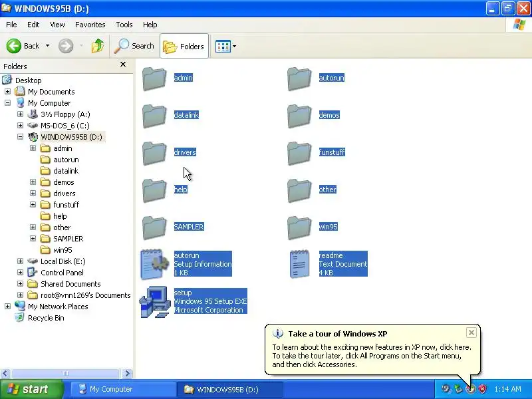The height and width of the screenshot is (399, 532).
Task: Select the help folder icon in file view
Action: [154, 191]
